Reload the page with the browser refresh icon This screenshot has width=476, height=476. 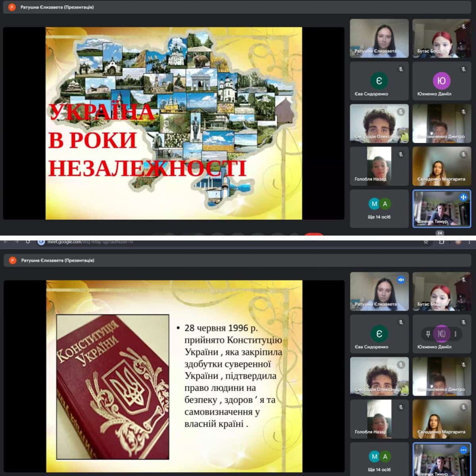pos(28,242)
